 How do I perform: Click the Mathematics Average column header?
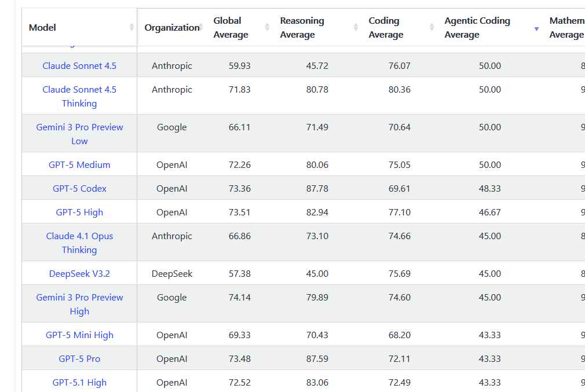pyautogui.click(x=566, y=28)
